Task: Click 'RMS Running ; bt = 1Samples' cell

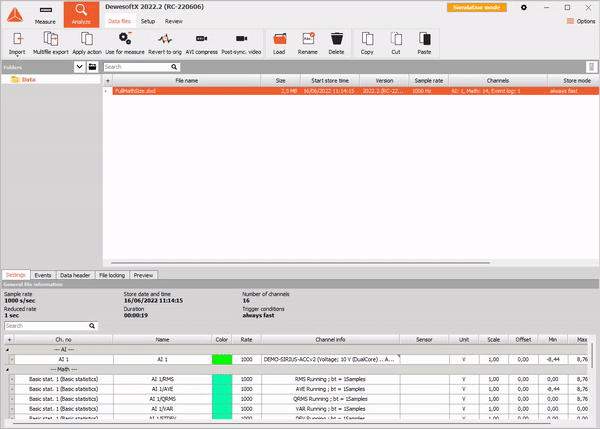Action: (x=331, y=379)
